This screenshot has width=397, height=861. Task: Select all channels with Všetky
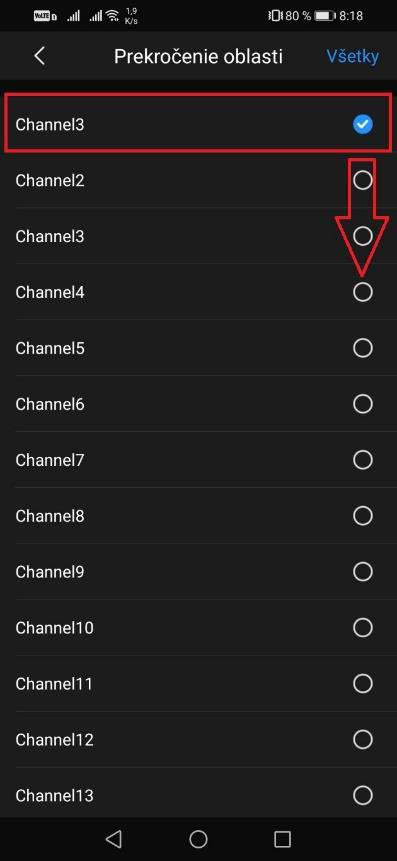(353, 57)
